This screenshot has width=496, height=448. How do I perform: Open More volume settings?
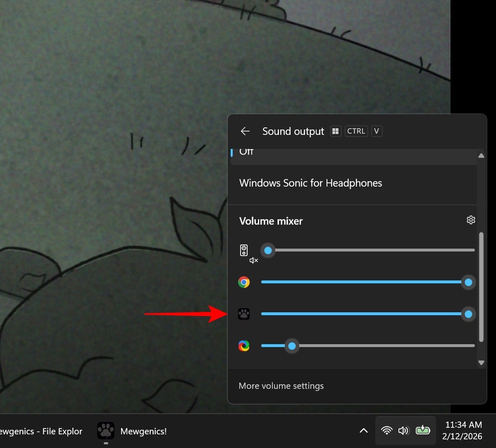281,386
